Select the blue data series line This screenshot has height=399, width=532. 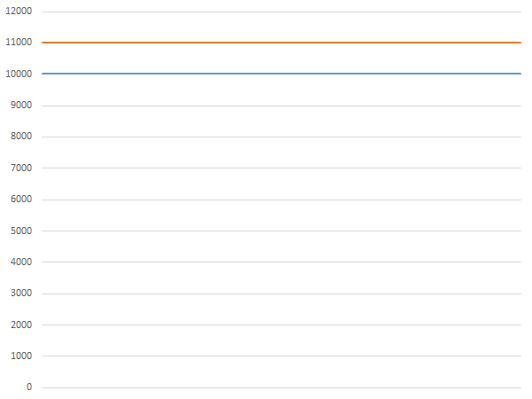click(x=281, y=74)
